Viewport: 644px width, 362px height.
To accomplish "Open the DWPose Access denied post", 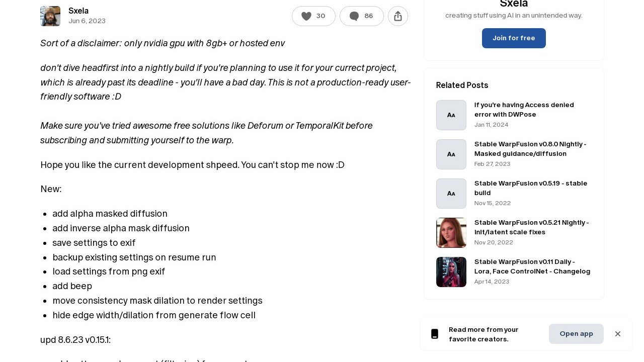I will [524, 110].
